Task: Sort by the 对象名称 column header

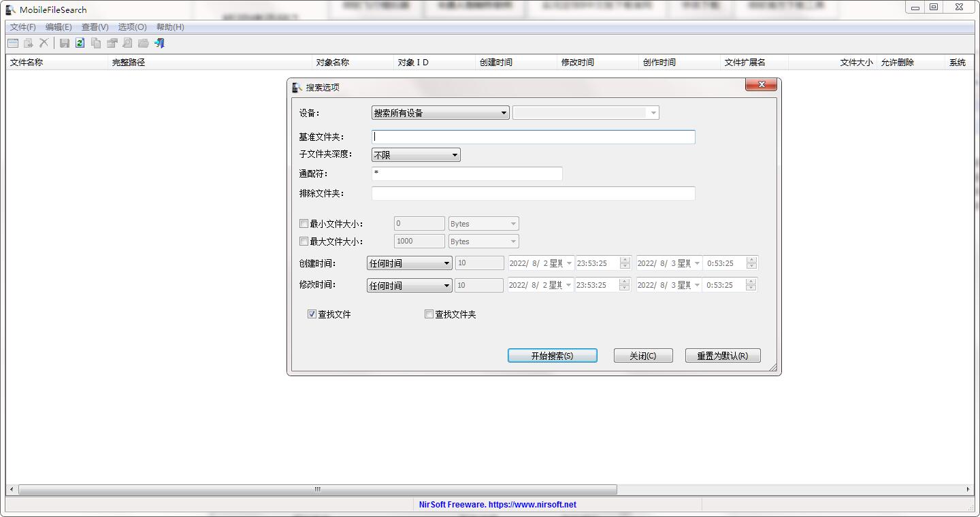Action: click(x=353, y=62)
